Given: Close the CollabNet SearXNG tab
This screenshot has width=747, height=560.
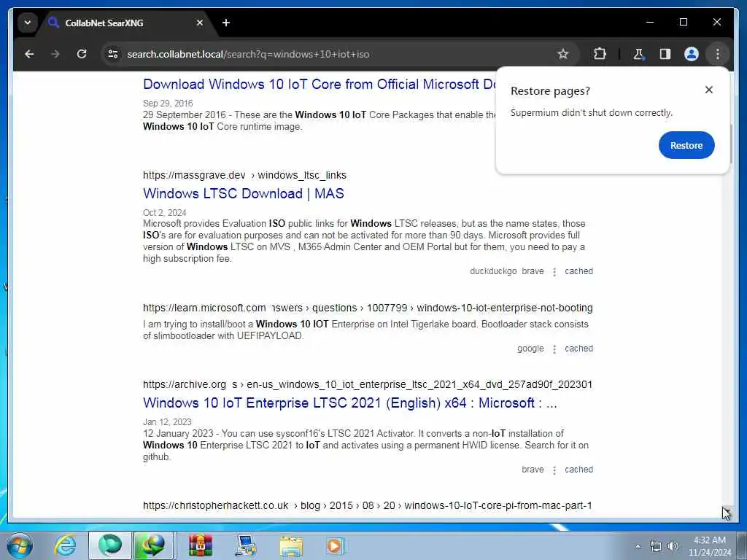Looking at the screenshot, I should (200, 23).
